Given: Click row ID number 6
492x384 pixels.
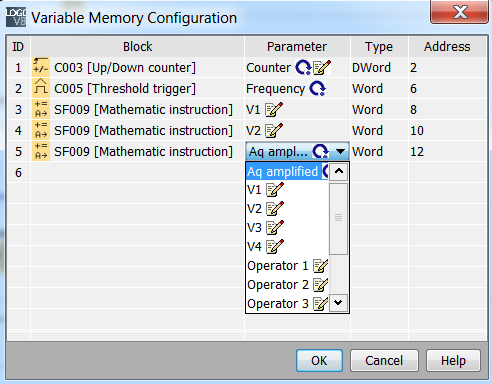Looking at the screenshot, I should coord(18,173).
